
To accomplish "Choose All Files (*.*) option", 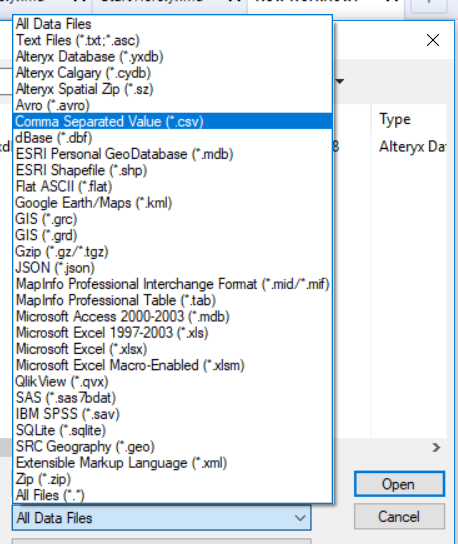I will (x=172, y=495).
